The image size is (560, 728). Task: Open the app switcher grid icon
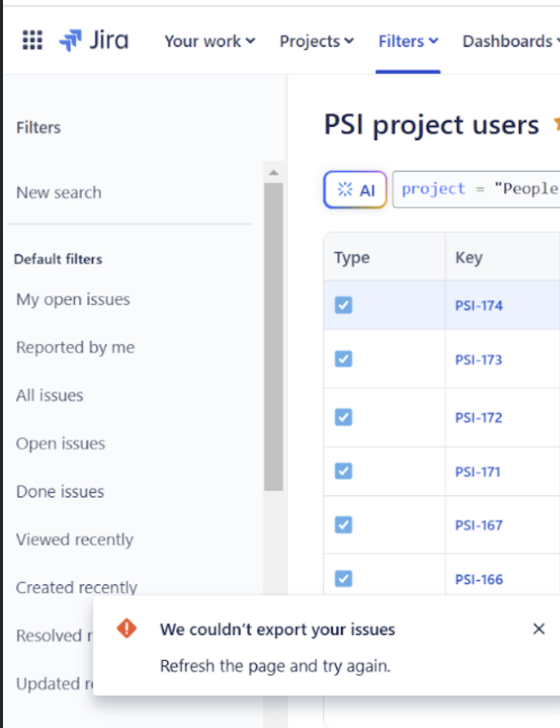pos(32,40)
